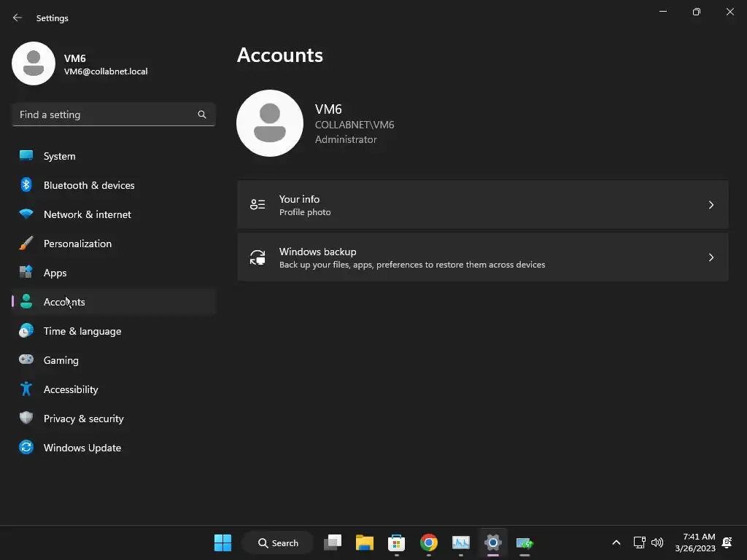Click the Accessibility figure icon
The image size is (747, 560).
(26, 389)
